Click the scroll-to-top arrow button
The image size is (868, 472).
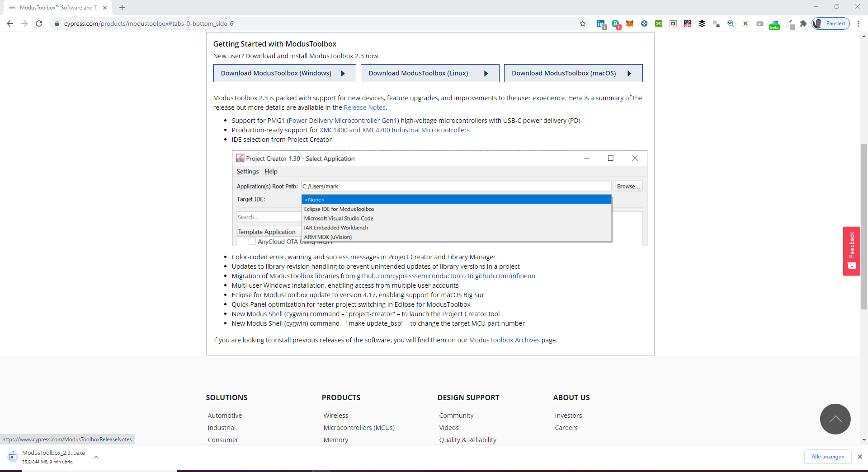(835, 419)
